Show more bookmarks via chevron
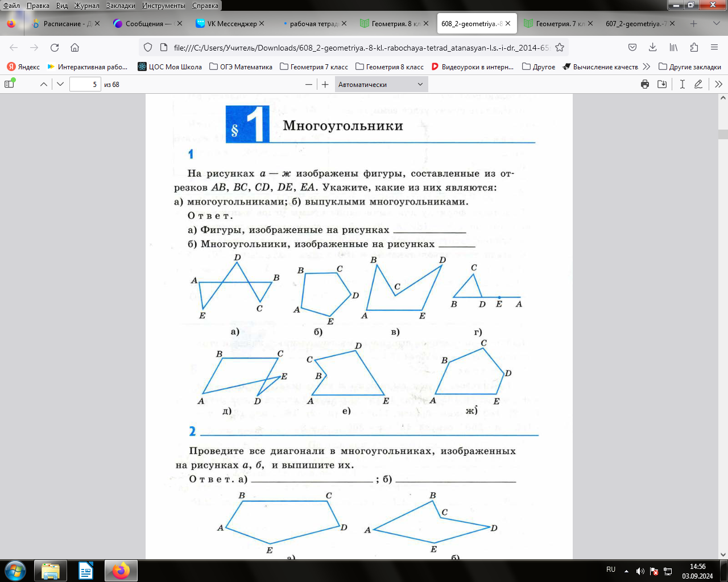The image size is (728, 582). pos(646,67)
